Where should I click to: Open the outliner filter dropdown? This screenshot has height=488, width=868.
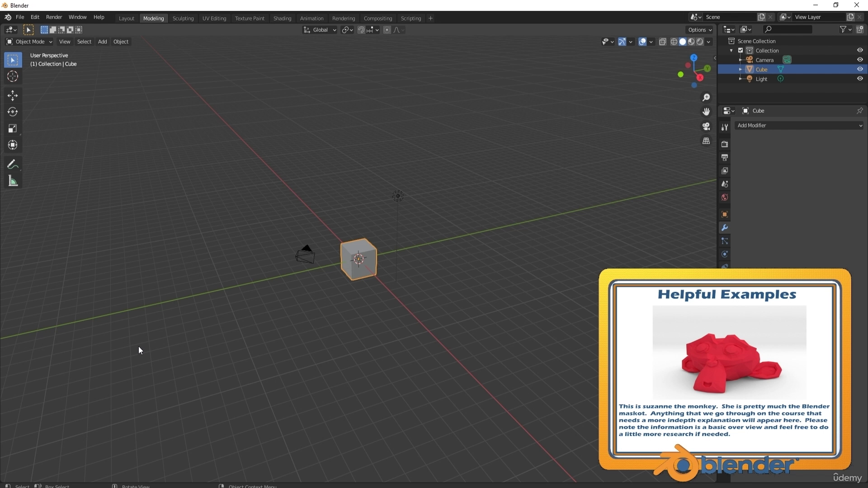845,29
